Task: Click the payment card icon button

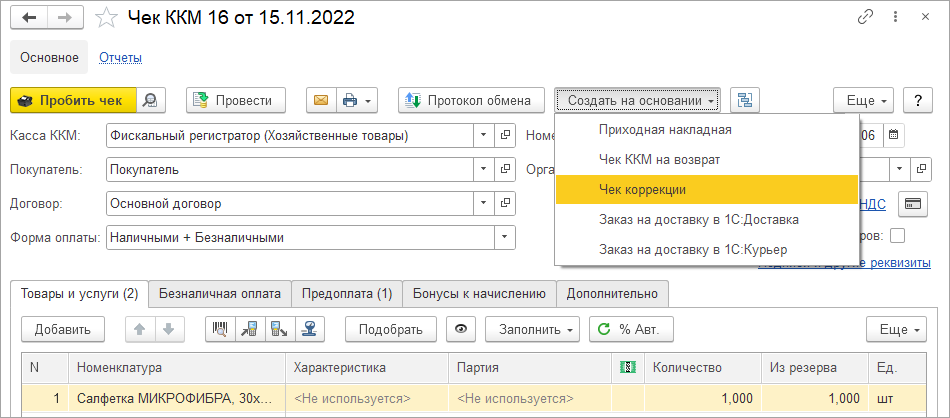Action: tap(912, 204)
